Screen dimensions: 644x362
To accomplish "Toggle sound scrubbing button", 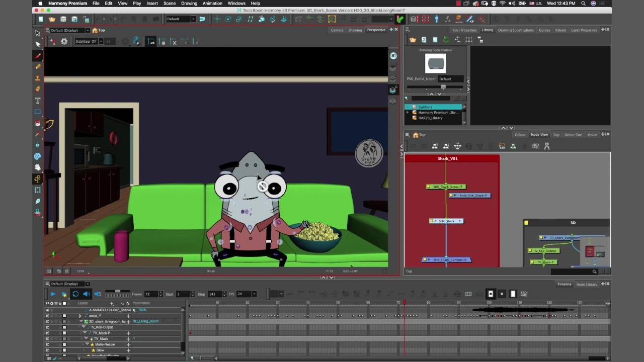I will 98,294.
